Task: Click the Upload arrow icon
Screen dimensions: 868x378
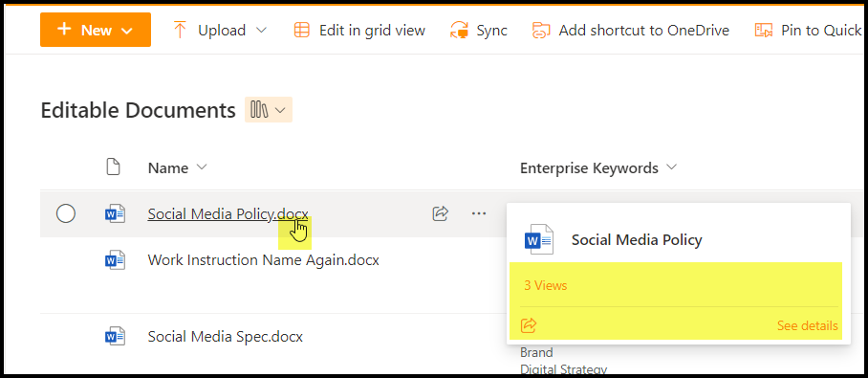Action: point(180,30)
